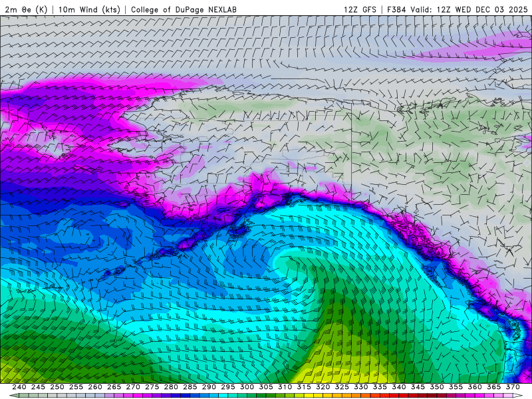Click the 285 colorbar scale value
This screenshot has height=399, width=532.
[190, 387]
